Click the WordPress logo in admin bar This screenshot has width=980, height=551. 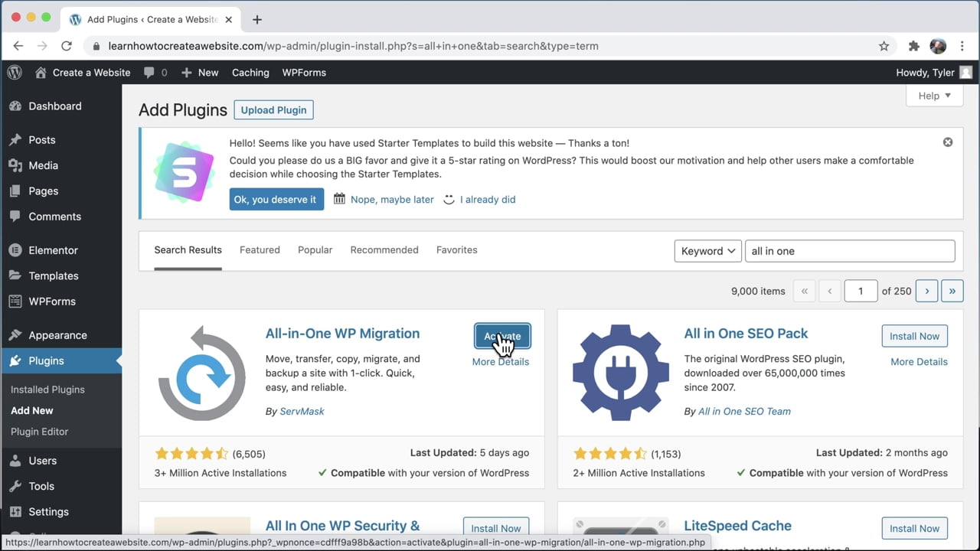pyautogui.click(x=15, y=73)
